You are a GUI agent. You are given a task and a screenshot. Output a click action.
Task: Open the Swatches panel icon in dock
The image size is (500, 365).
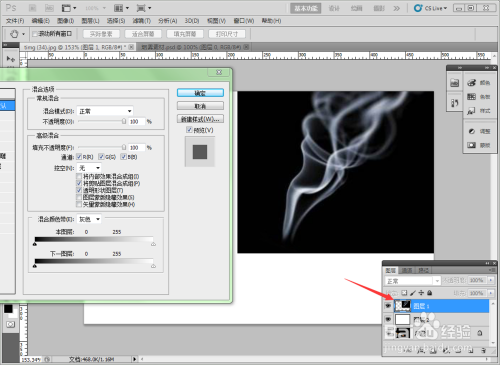471,97
